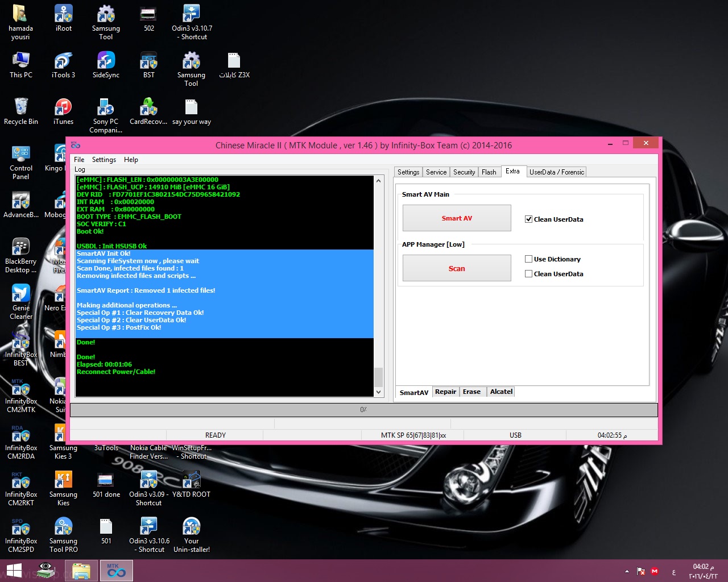Open the Genie Cleaner icon

point(20,302)
